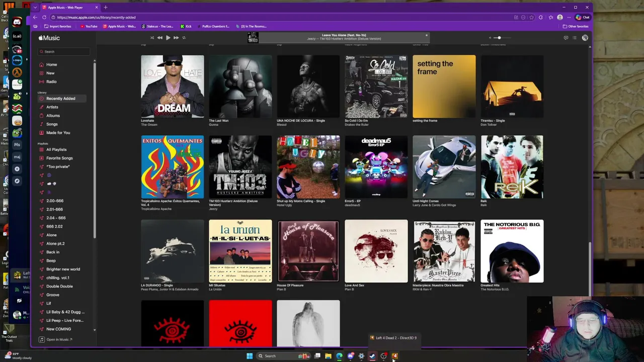The width and height of the screenshot is (644, 362).
Task: Go back in the browser
Action: tap(35, 17)
